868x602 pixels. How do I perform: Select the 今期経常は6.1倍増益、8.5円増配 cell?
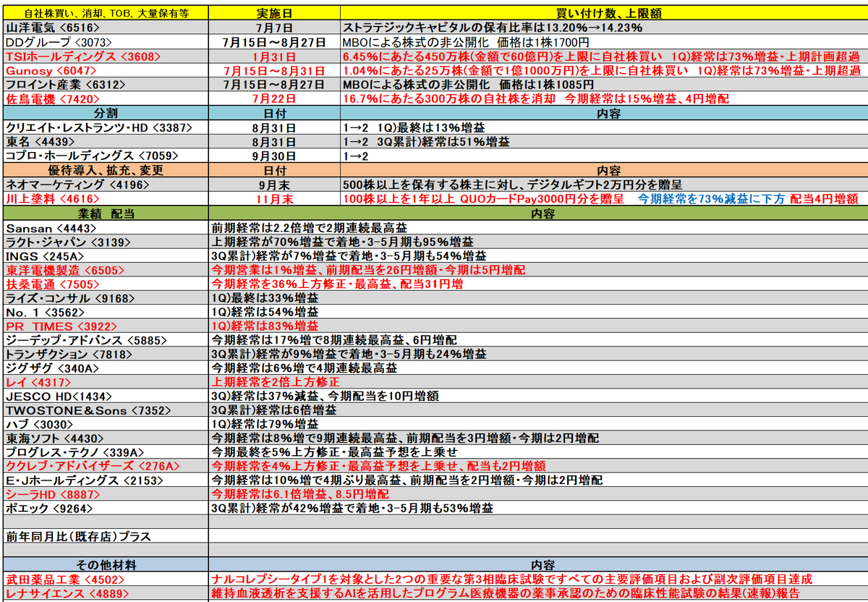537,494
